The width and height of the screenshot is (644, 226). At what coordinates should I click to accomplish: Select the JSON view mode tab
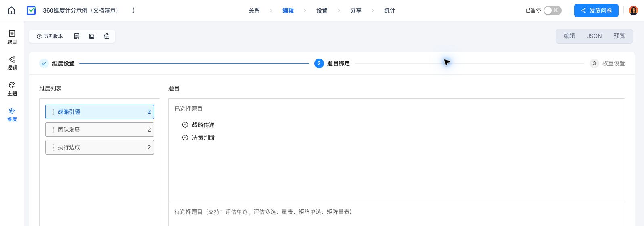pos(594,36)
